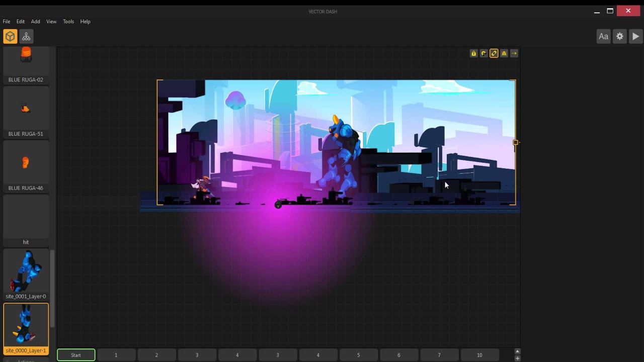Collapse the Actions section at bottom left
The image size is (644, 362).
pos(25,360)
